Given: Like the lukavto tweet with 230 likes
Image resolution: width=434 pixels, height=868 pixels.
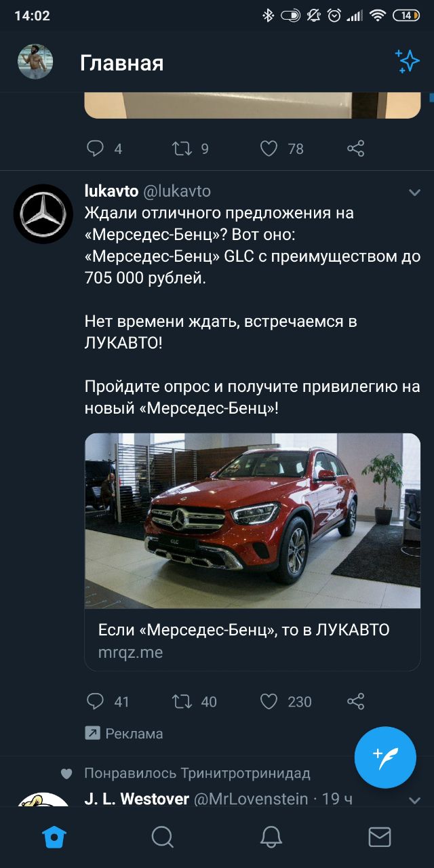Looking at the screenshot, I should click(269, 701).
